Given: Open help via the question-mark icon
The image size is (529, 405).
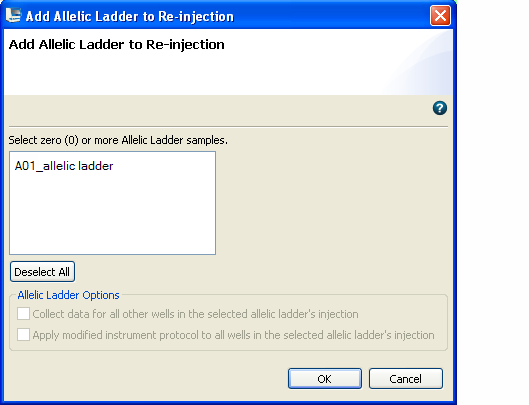Looking at the screenshot, I should click(x=440, y=108).
